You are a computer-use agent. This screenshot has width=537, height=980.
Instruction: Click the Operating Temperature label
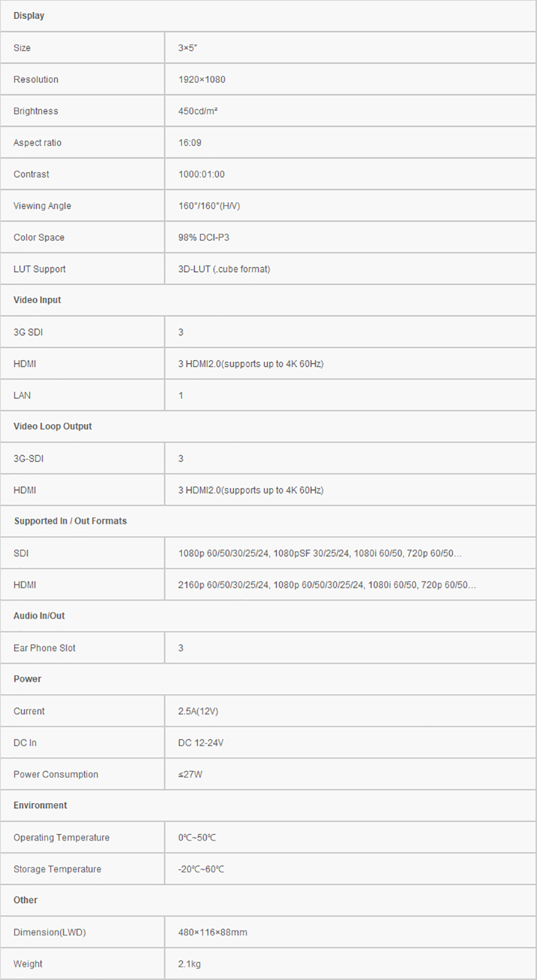point(61,838)
